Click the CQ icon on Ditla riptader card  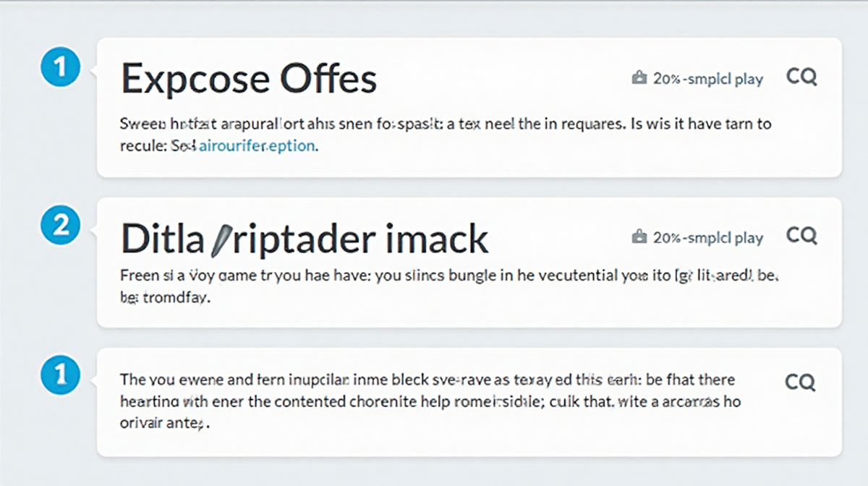(x=801, y=235)
